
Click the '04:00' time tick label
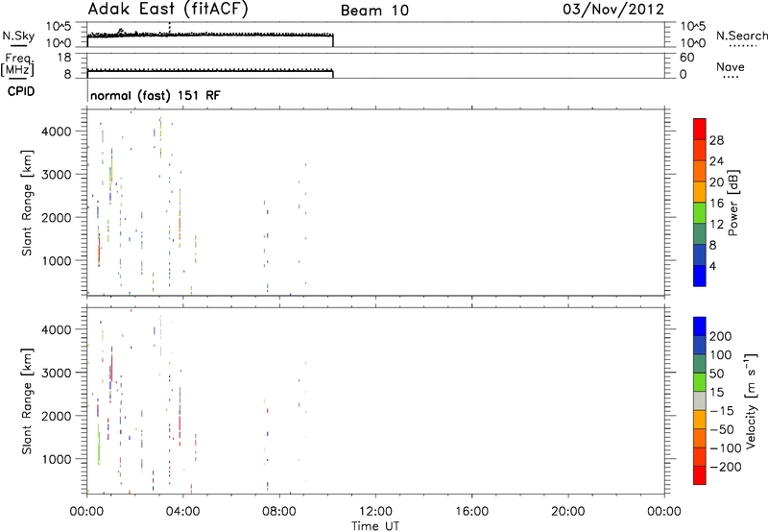pos(183,512)
